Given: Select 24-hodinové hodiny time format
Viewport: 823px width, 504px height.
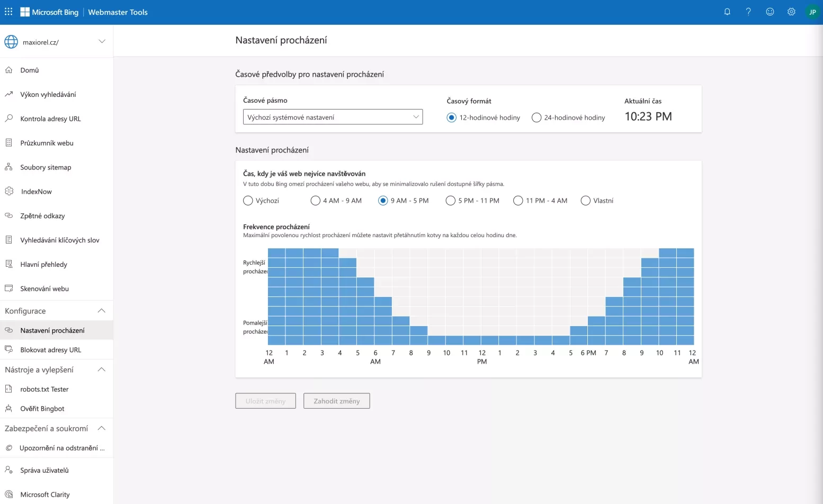Looking at the screenshot, I should pyautogui.click(x=536, y=118).
